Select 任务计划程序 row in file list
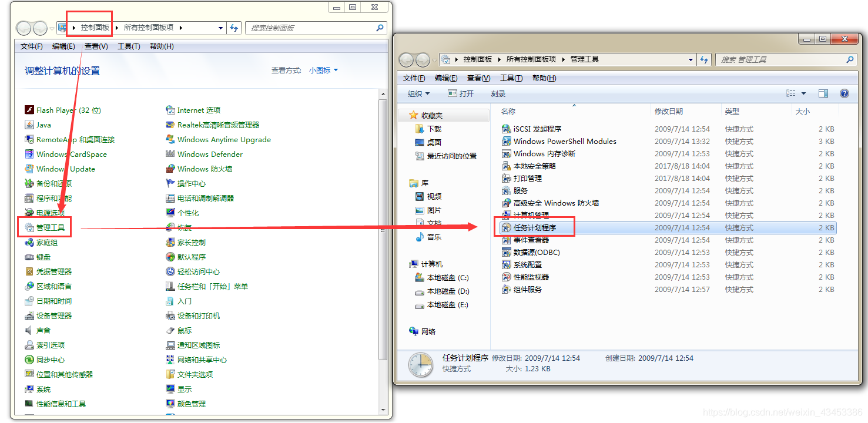Screen dimensions: 868x423 point(667,227)
